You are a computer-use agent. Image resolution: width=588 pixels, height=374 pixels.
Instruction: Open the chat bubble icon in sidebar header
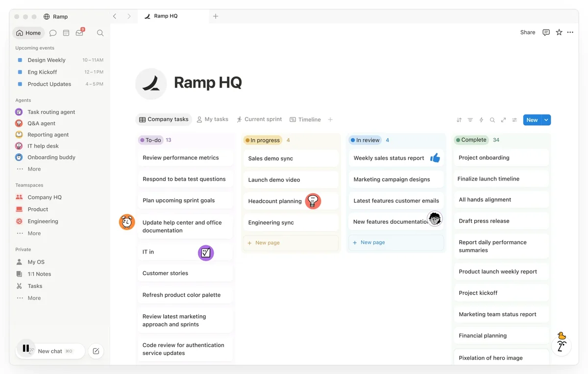point(53,33)
